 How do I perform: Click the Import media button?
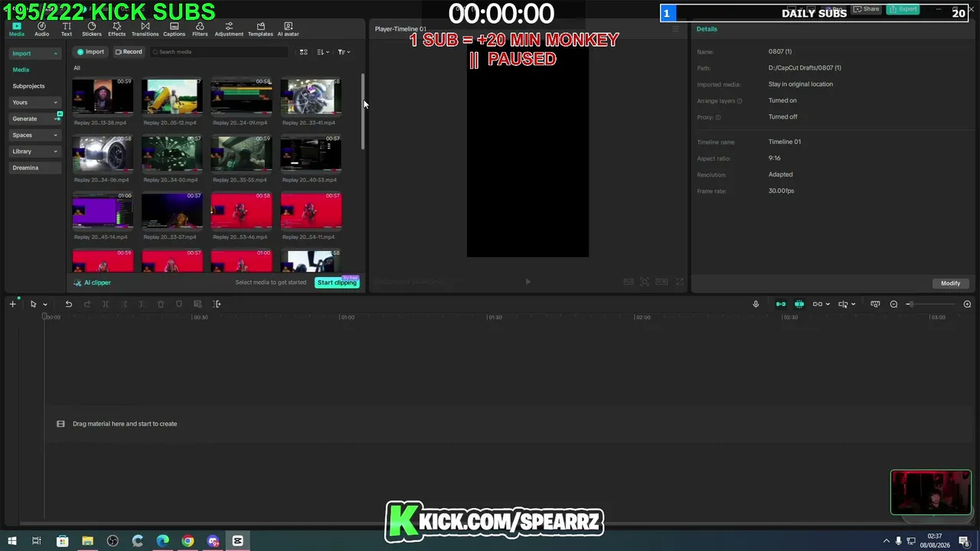[91, 52]
